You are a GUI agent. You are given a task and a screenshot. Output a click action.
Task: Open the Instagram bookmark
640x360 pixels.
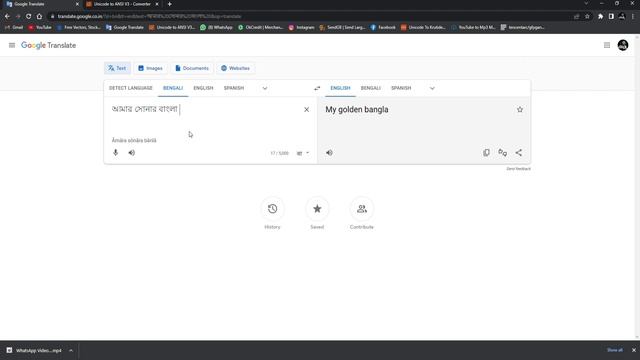pos(302,27)
